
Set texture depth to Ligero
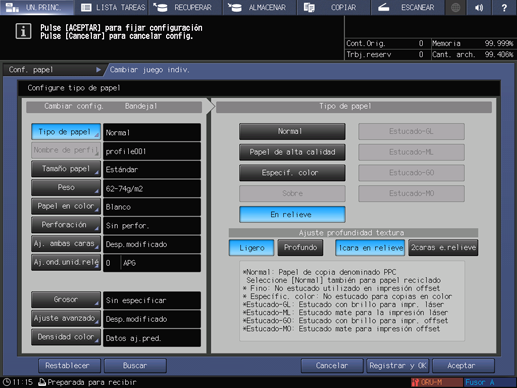251,248
